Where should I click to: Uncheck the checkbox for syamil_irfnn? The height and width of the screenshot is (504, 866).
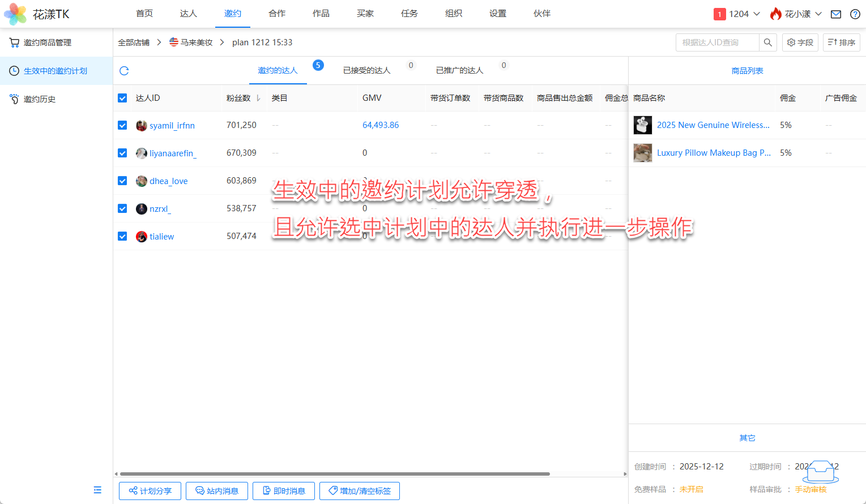click(122, 125)
